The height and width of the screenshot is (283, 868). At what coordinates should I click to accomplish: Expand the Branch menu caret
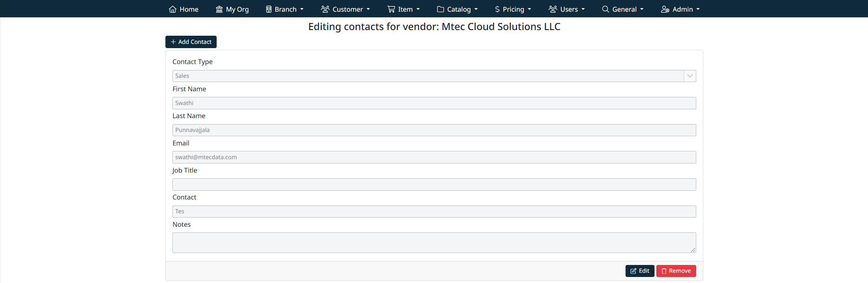pos(302,9)
